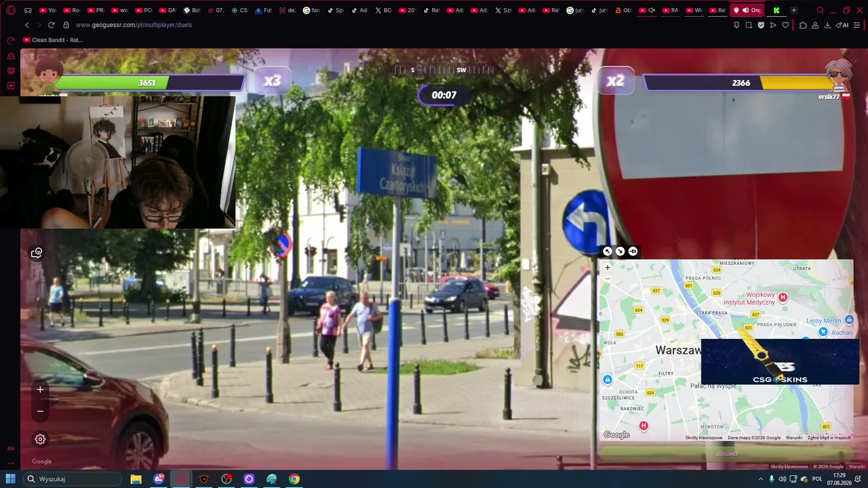The height and width of the screenshot is (488, 868).
Task: Open the Google logo link on the map
Action: [616, 434]
